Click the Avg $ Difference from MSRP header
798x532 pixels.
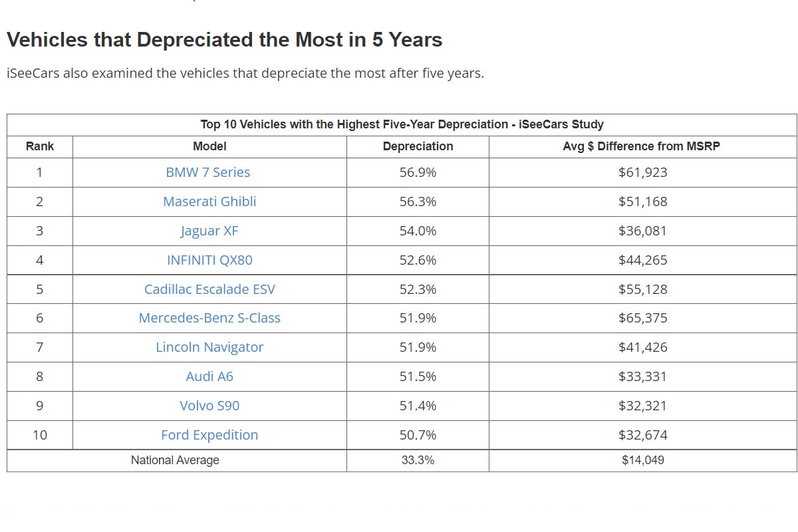point(642,146)
